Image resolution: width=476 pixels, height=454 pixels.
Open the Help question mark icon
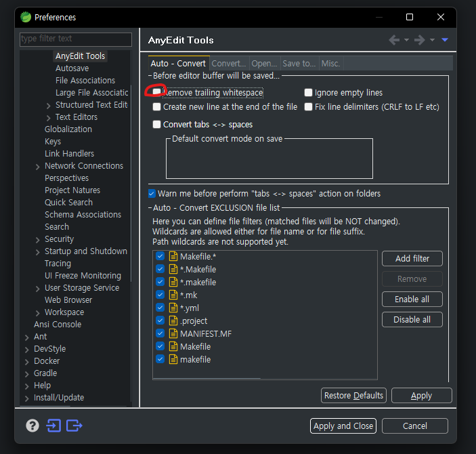tap(33, 426)
